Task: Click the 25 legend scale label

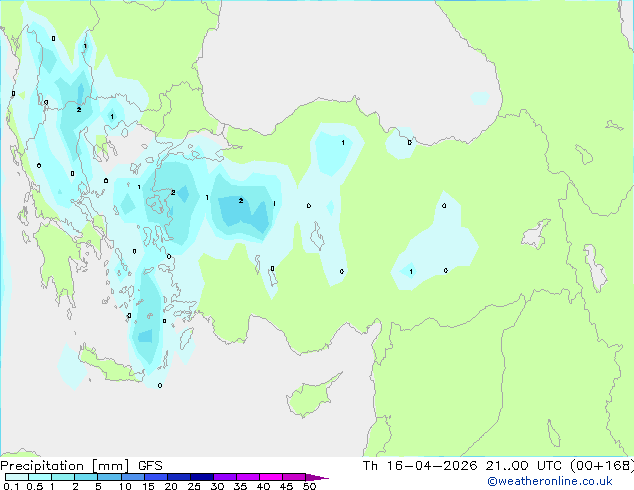Action: (194, 486)
